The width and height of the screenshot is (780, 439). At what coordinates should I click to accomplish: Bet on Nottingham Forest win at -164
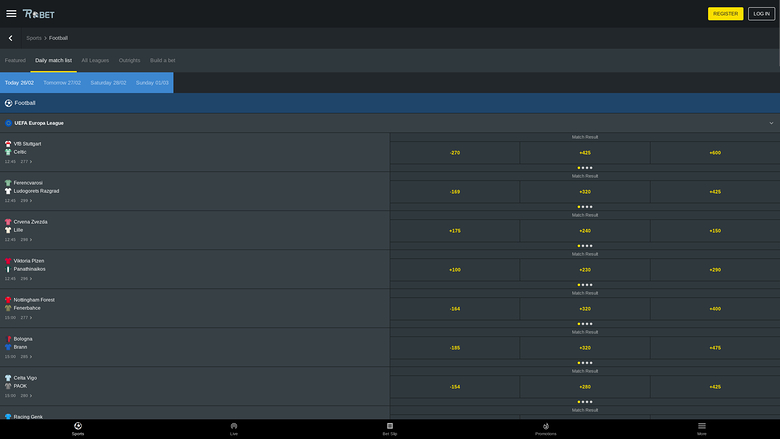click(455, 309)
